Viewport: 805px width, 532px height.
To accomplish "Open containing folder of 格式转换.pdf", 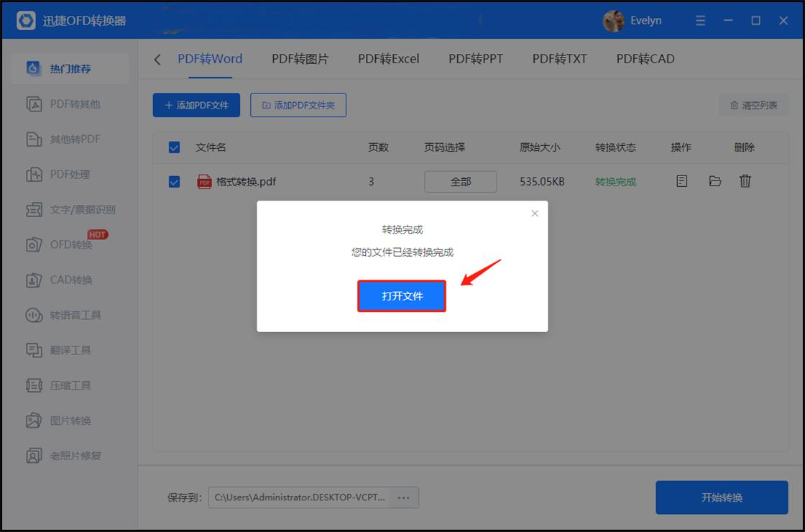I will (x=714, y=182).
